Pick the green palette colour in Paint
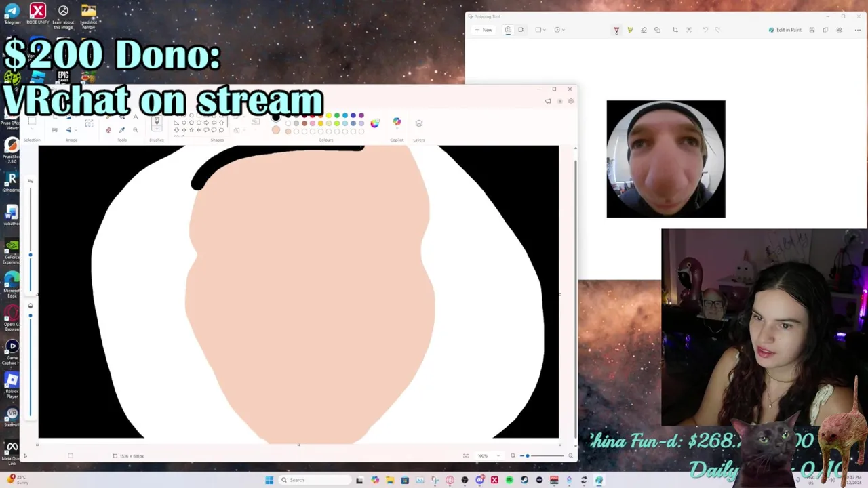This screenshot has width=868, height=488. (x=337, y=115)
